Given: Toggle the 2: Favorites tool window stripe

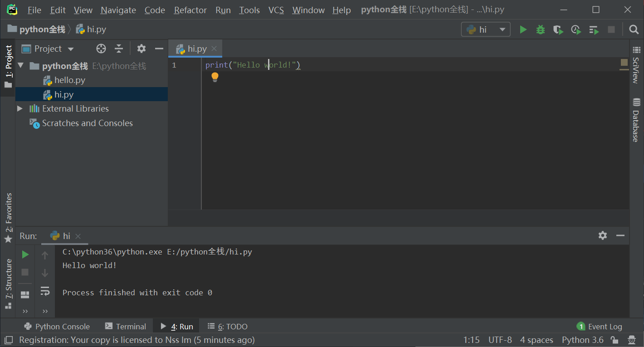Looking at the screenshot, I should pos(8,217).
